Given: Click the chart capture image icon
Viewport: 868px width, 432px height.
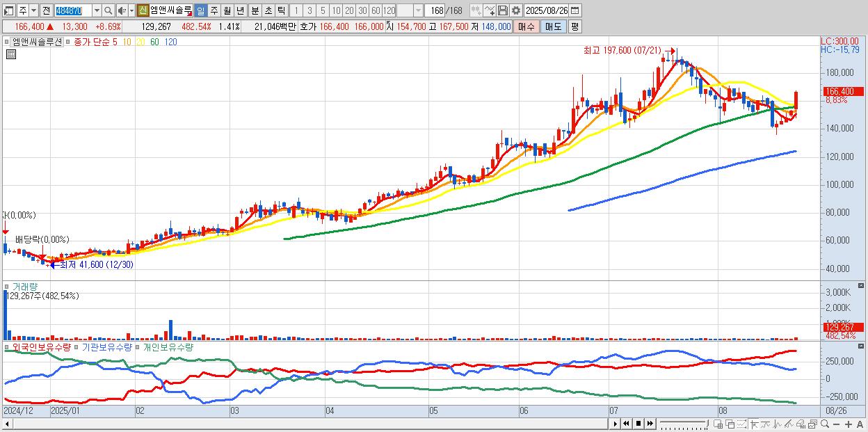Looking at the screenshot, I should [x=812, y=424].
